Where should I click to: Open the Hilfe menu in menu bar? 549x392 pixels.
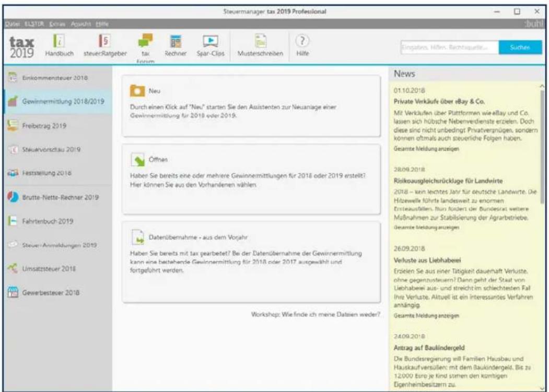[102, 24]
